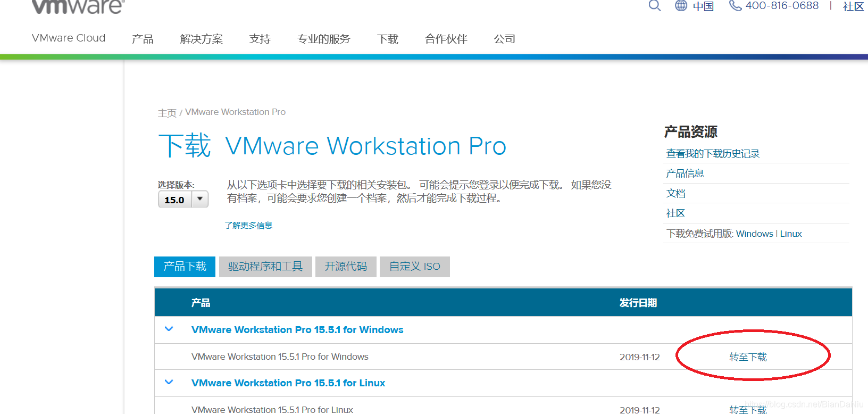Click VMware Workstation Pro 15.5.1 for Linux title
The image size is (868, 414).
pyautogui.click(x=288, y=383)
